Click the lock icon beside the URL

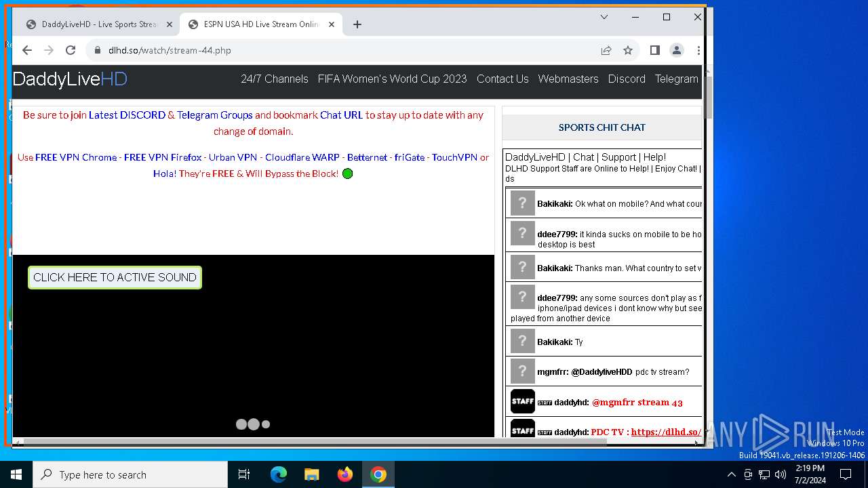coord(98,50)
